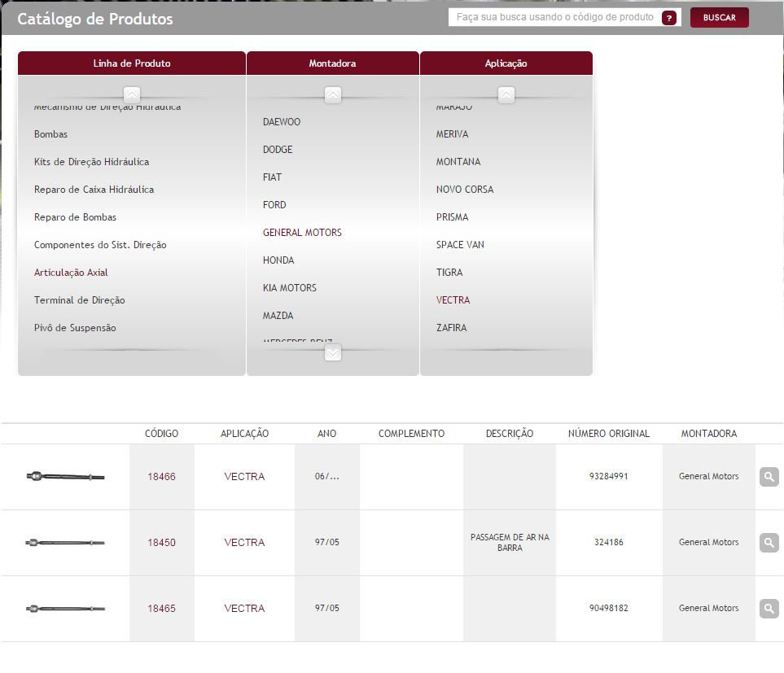Viewport: 784px width, 673px height.
Task: Click the CÓDIGO column header
Action: 161,434
